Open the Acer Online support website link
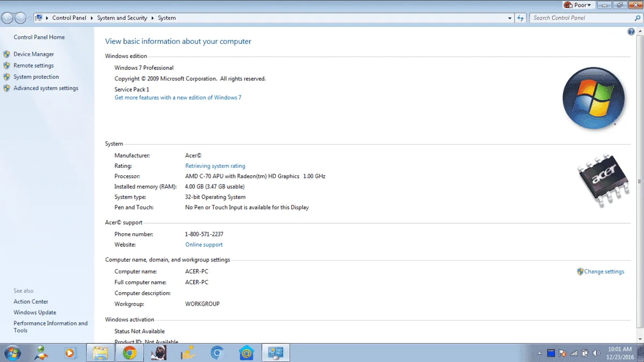The height and width of the screenshot is (362, 644). [204, 245]
